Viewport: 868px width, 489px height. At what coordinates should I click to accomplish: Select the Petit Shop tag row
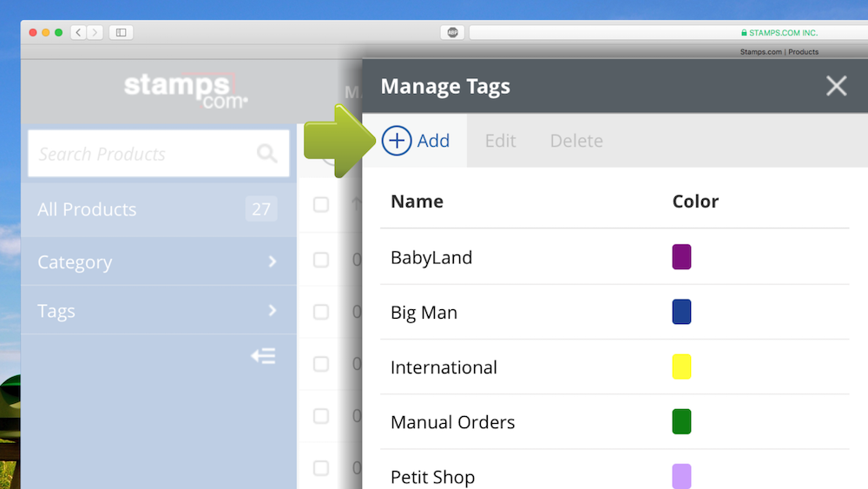(615, 470)
